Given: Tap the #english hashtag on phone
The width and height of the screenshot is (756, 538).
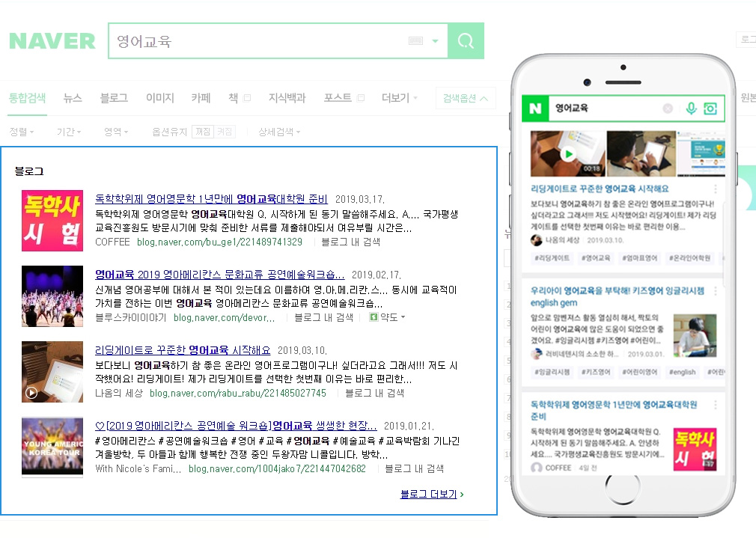Looking at the screenshot, I should [x=682, y=372].
